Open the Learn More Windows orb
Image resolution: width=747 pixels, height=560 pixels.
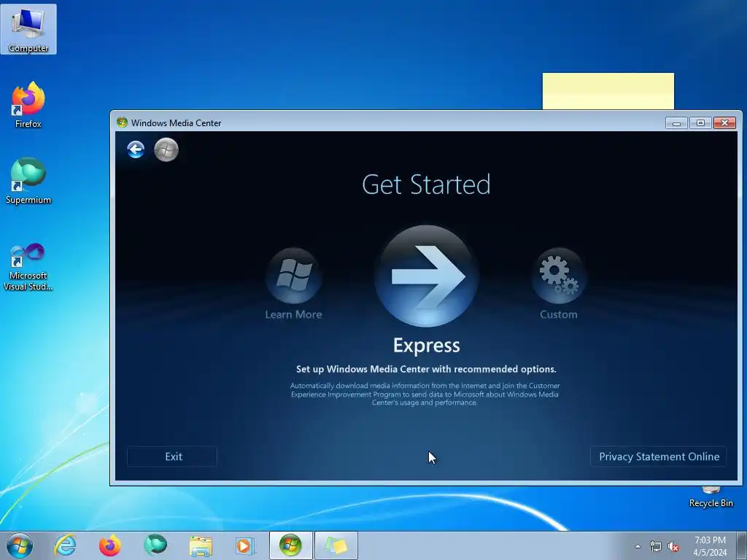(294, 275)
